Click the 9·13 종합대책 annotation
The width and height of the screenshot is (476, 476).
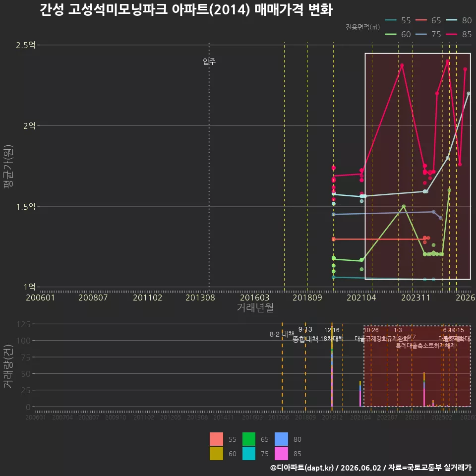tap(305, 334)
